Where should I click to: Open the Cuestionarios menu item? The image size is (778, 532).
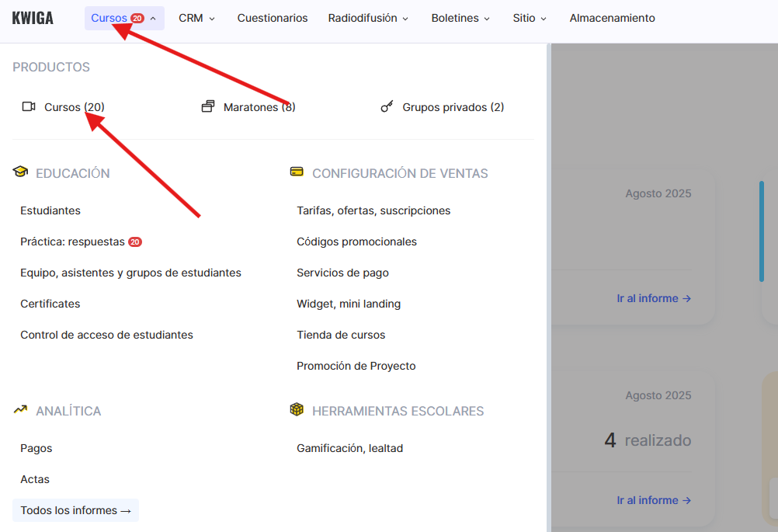coord(273,18)
